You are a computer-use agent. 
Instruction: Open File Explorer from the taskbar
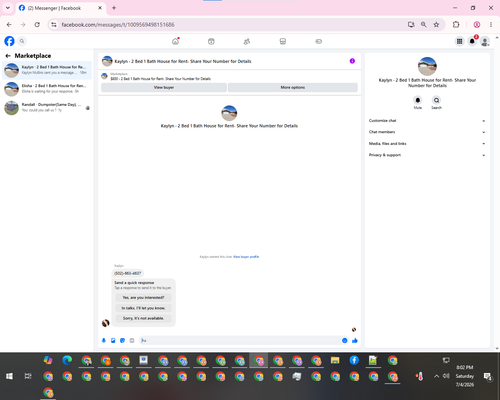tap(335, 360)
